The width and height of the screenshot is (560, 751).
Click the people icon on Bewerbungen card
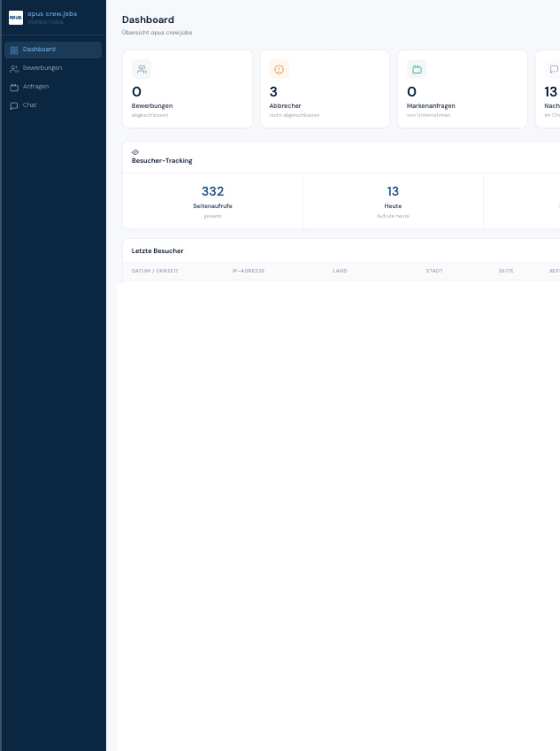coord(142,69)
